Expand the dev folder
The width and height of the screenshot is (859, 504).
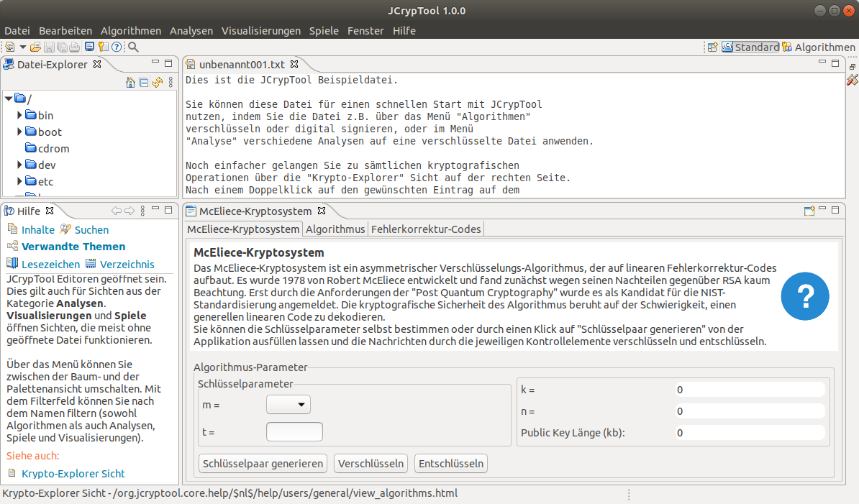click(x=19, y=164)
